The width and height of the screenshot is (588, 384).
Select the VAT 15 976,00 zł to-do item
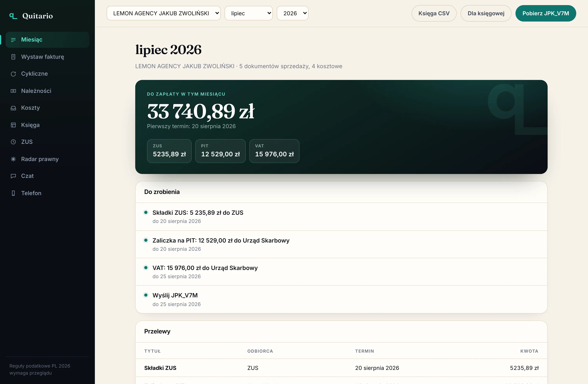pos(341,272)
